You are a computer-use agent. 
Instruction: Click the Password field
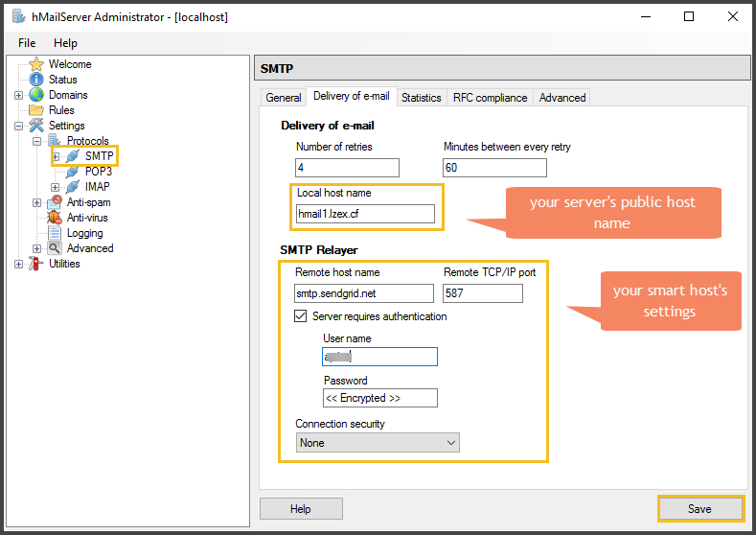(380, 398)
